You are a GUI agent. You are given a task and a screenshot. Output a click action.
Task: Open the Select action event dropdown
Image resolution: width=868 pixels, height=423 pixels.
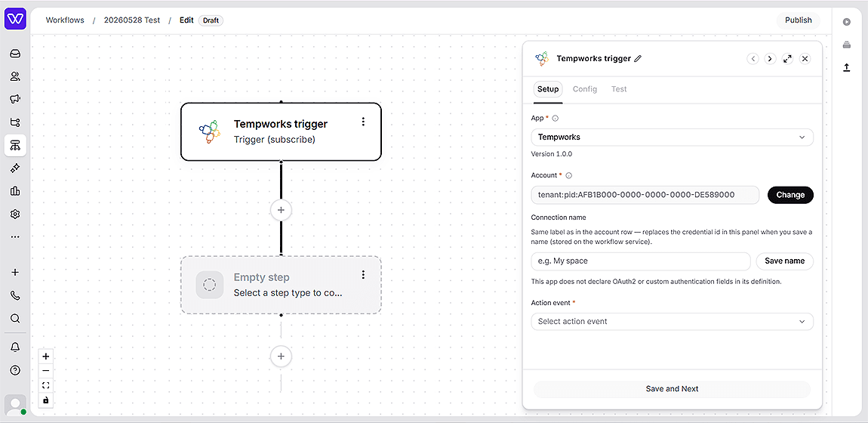(x=672, y=322)
